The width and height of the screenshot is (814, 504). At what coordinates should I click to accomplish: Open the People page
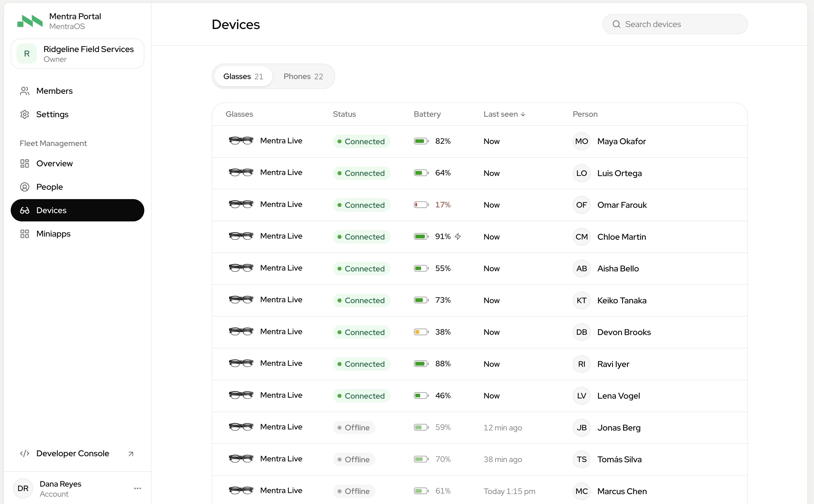tap(77, 187)
